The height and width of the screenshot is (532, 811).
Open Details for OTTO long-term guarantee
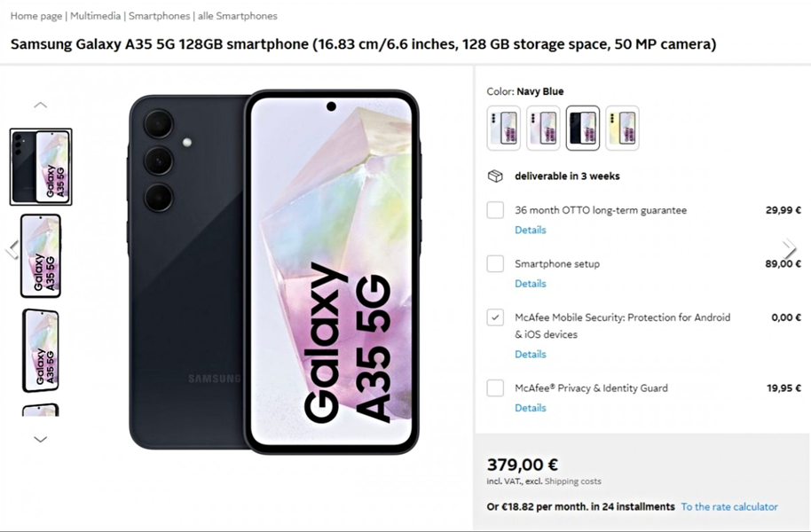[x=530, y=230]
